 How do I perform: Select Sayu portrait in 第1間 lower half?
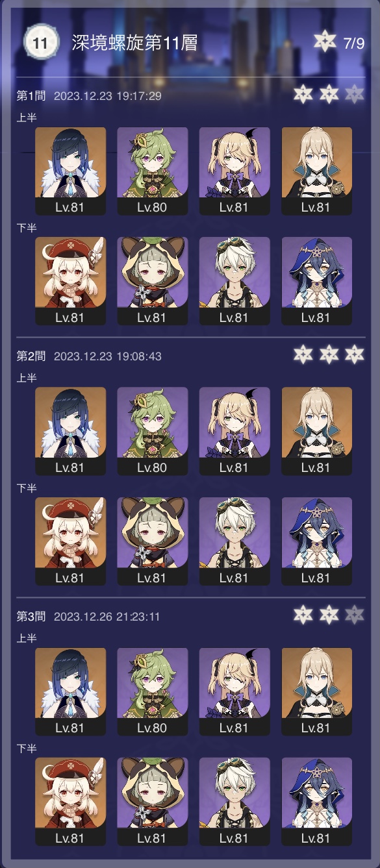pos(153,280)
